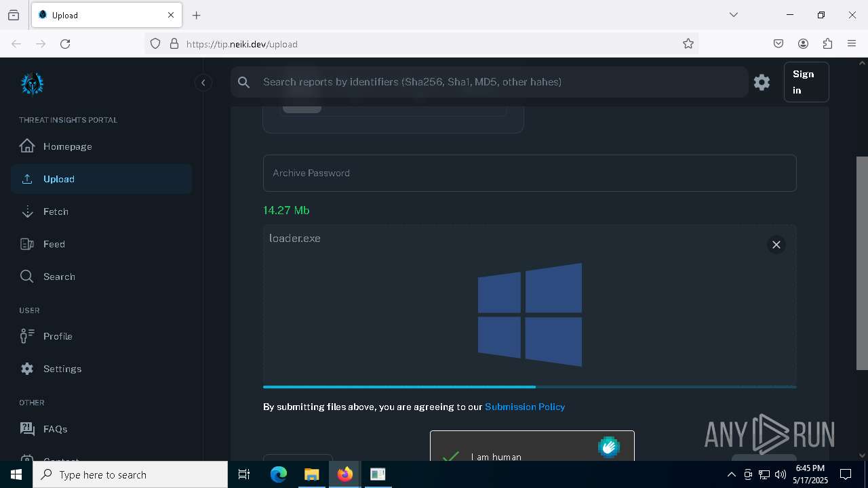Click the Profile person icon
This screenshot has width=868, height=488.
(x=27, y=336)
